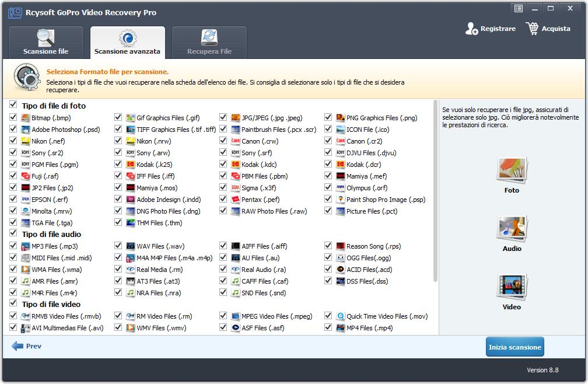588x384 pixels.
Task: Toggle the Tipo di file video group
Action: [13, 303]
